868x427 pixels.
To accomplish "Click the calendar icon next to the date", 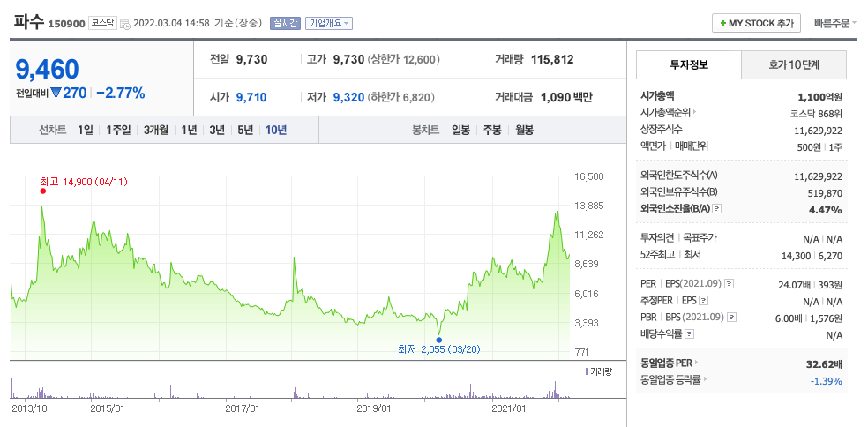I will click(x=125, y=24).
